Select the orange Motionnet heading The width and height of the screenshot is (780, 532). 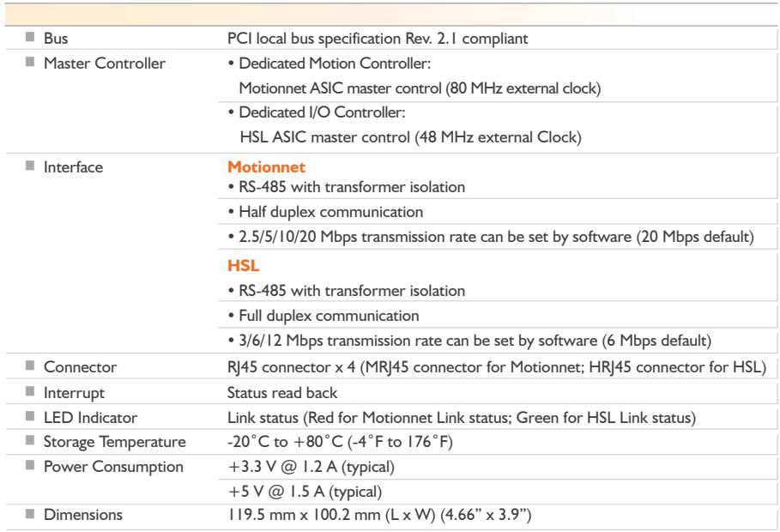(x=266, y=166)
